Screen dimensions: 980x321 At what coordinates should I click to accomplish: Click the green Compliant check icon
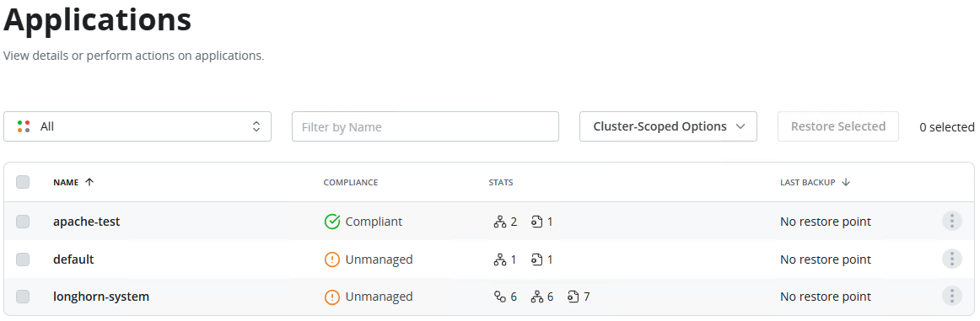(332, 221)
